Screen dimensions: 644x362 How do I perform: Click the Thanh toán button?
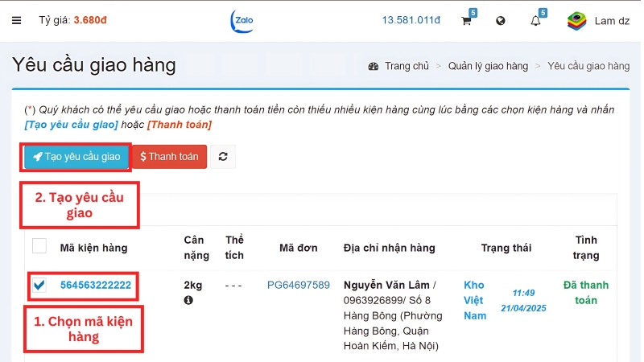point(169,157)
